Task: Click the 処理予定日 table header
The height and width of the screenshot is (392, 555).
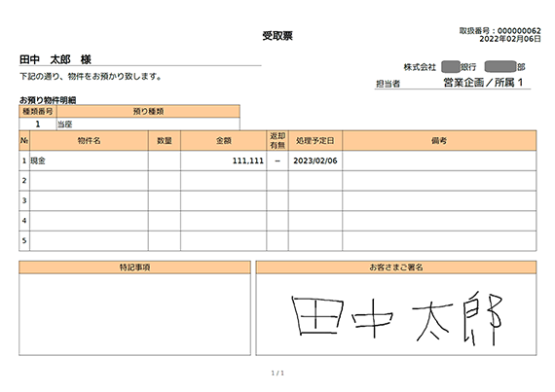Action: (315, 141)
